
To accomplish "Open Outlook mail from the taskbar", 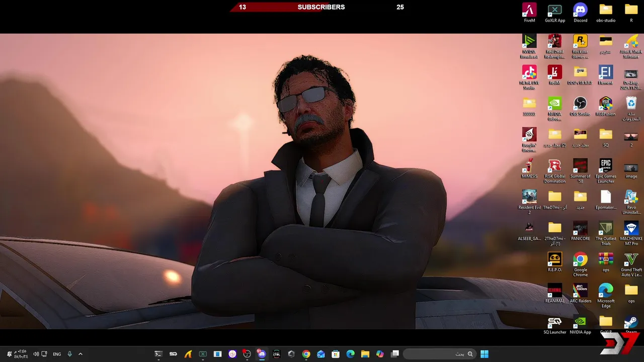I will 321,354.
